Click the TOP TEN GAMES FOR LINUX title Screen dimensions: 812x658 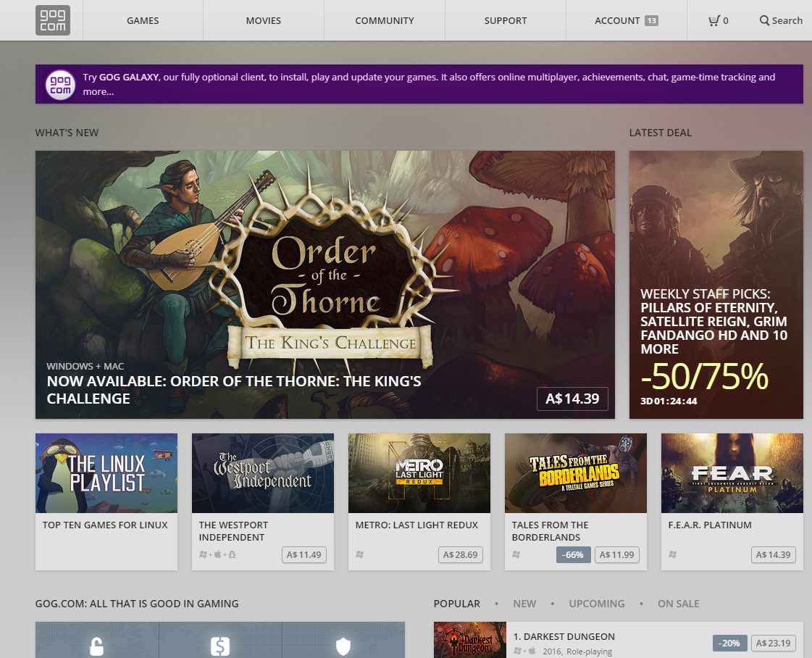point(105,525)
